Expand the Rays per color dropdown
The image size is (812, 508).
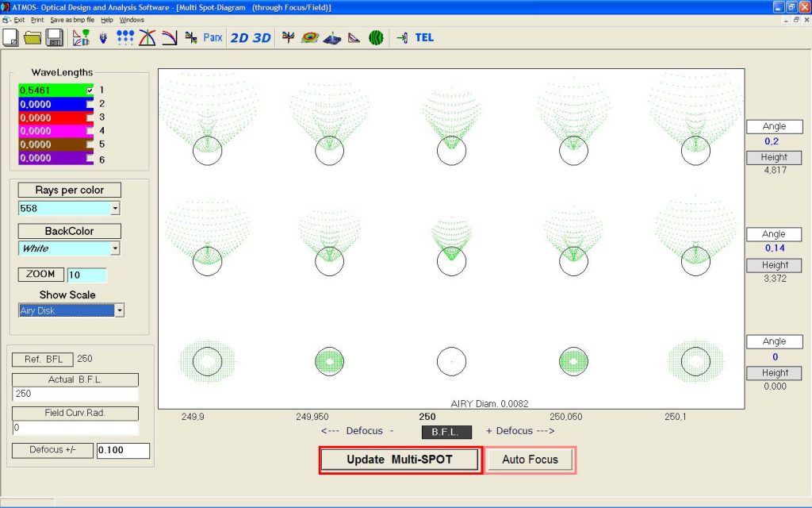(115, 208)
